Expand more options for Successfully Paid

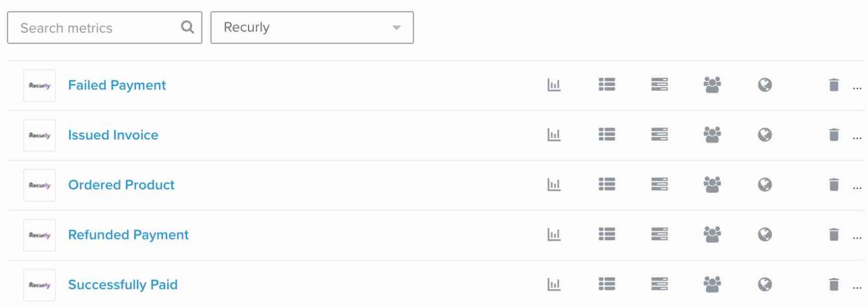coord(857,287)
